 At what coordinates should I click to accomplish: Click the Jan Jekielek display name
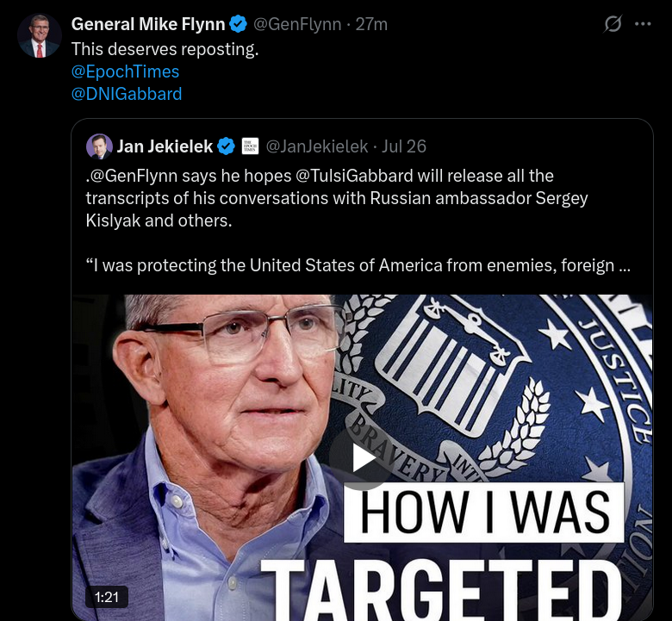click(x=165, y=146)
